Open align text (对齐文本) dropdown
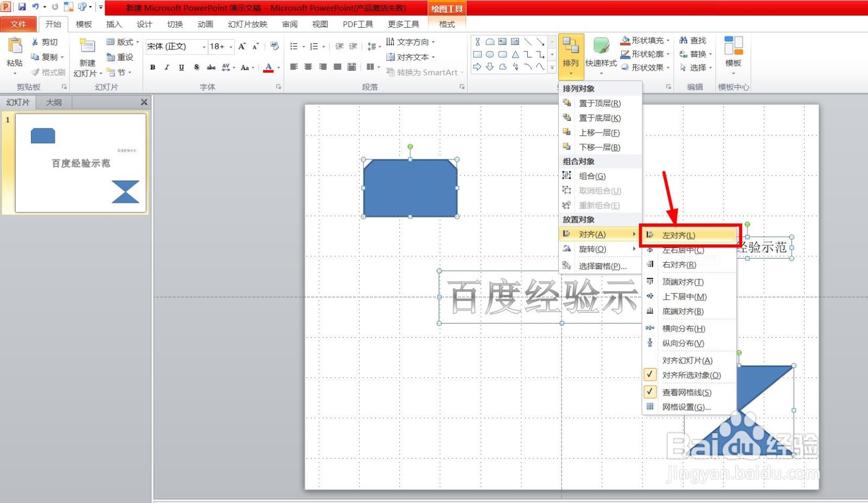The height and width of the screenshot is (503, 868). 410,57
